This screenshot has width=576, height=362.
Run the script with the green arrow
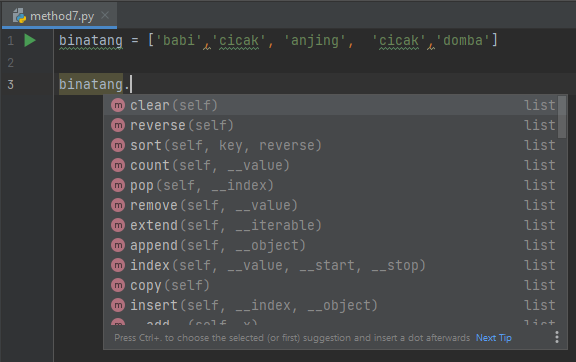click(x=30, y=40)
